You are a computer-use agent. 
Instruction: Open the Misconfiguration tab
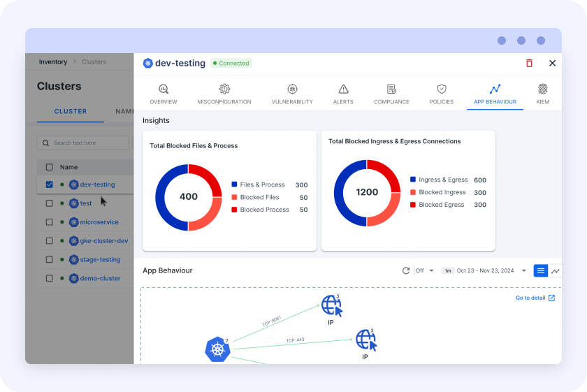coord(224,94)
